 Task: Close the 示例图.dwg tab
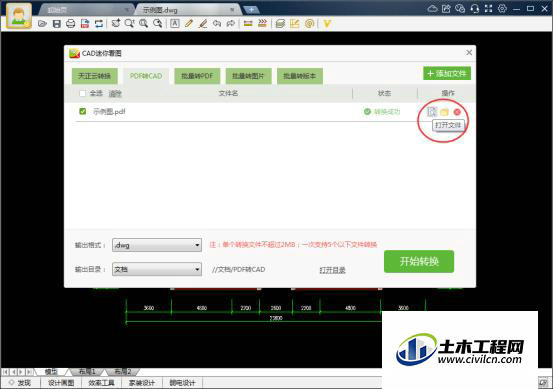tap(232, 10)
